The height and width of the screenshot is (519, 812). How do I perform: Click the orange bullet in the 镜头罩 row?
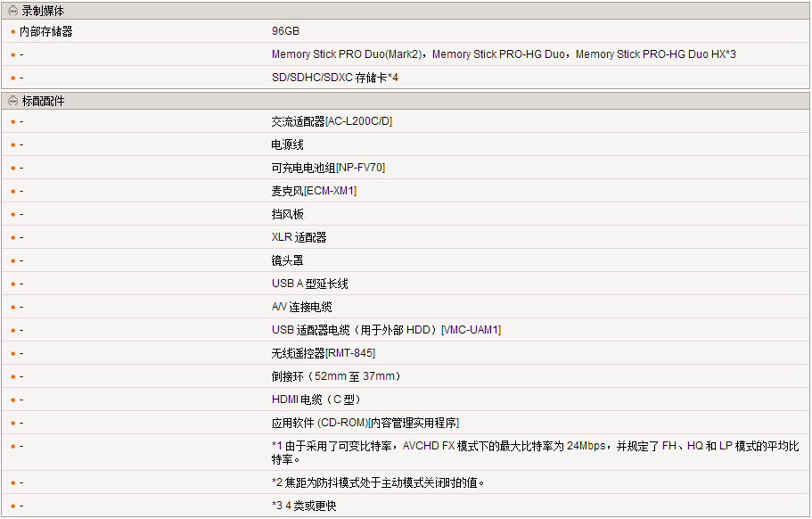click(12, 261)
